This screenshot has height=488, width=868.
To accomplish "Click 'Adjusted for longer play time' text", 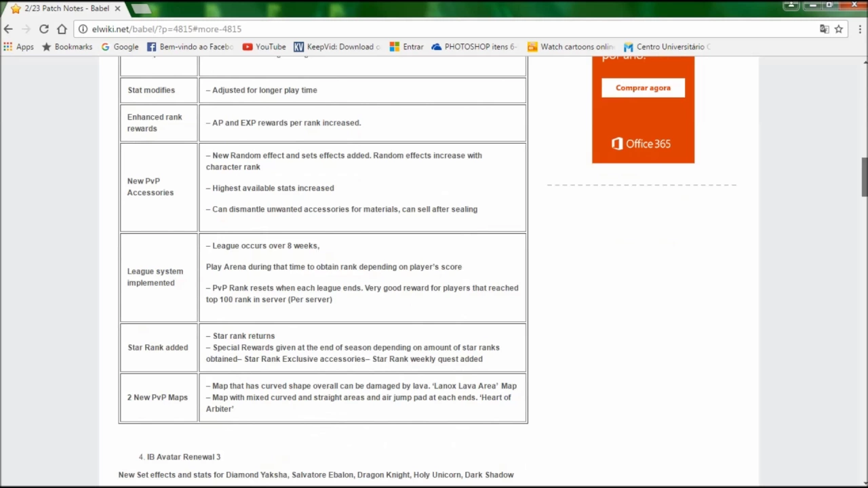I will [264, 90].
